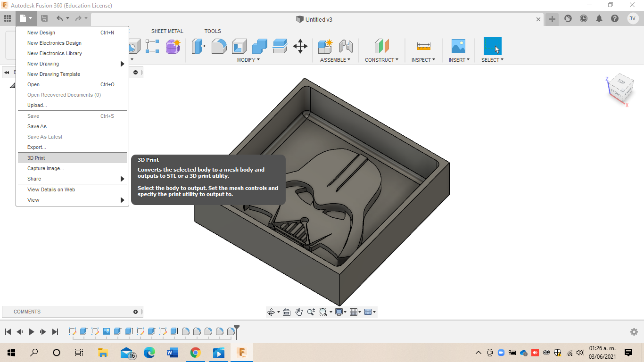The height and width of the screenshot is (362, 644).
Task: Click the TOP face of view cube
Action: pos(621,82)
